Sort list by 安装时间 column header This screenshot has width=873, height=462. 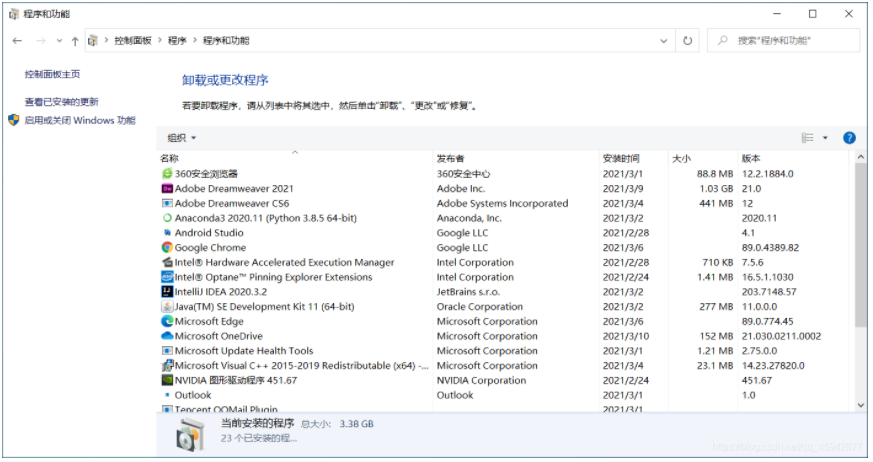coord(620,159)
